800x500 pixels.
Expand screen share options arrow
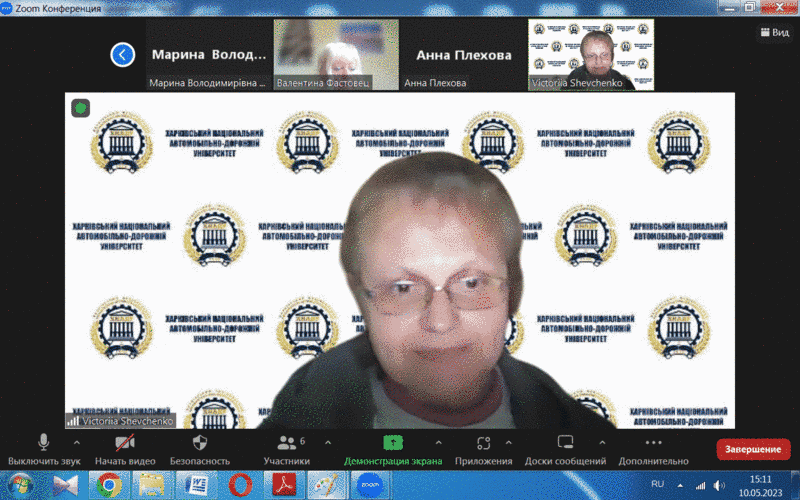(x=438, y=443)
